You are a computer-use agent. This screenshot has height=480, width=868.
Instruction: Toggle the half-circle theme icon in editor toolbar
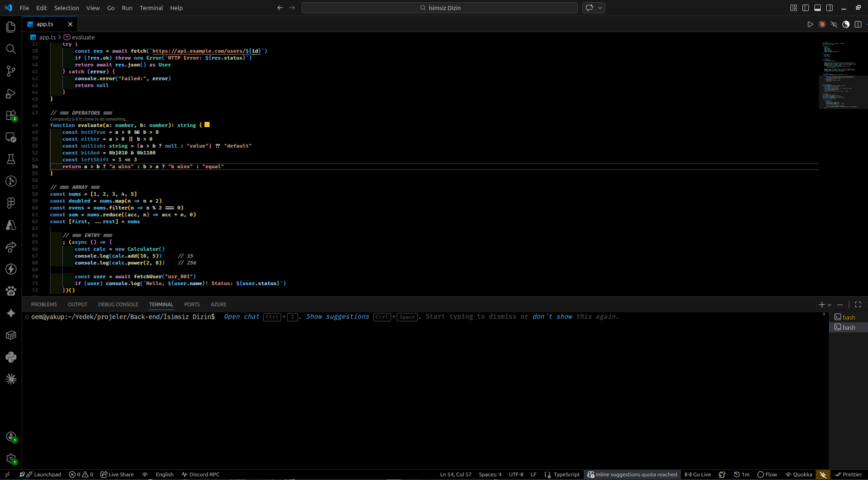point(846,24)
